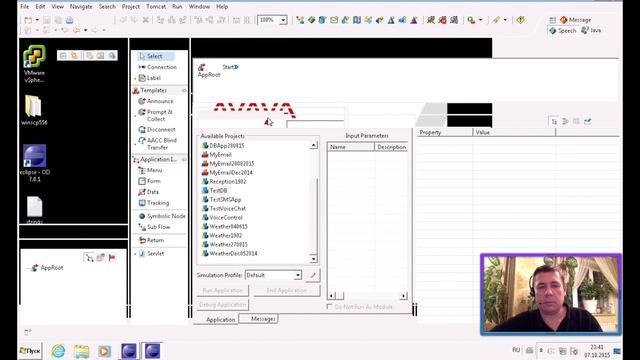Viewport: 640px width, 360px height.
Task: Click the Value column header
Action: (x=514, y=133)
